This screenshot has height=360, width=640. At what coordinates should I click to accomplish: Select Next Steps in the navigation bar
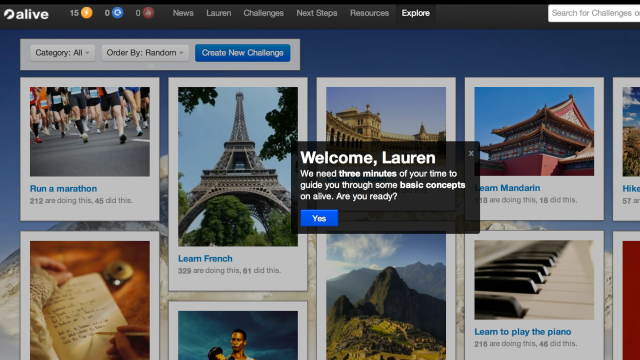pos(317,13)
